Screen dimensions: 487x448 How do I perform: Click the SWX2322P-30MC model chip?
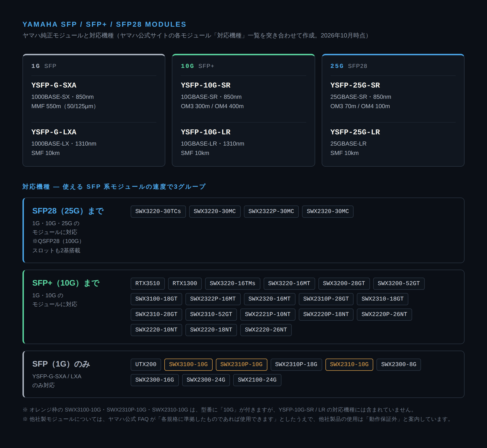click(x=271, y=211)
